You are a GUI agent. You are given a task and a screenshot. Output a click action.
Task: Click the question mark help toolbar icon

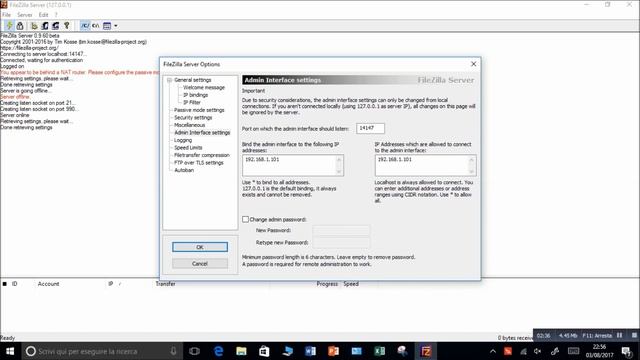coord(67,26)
